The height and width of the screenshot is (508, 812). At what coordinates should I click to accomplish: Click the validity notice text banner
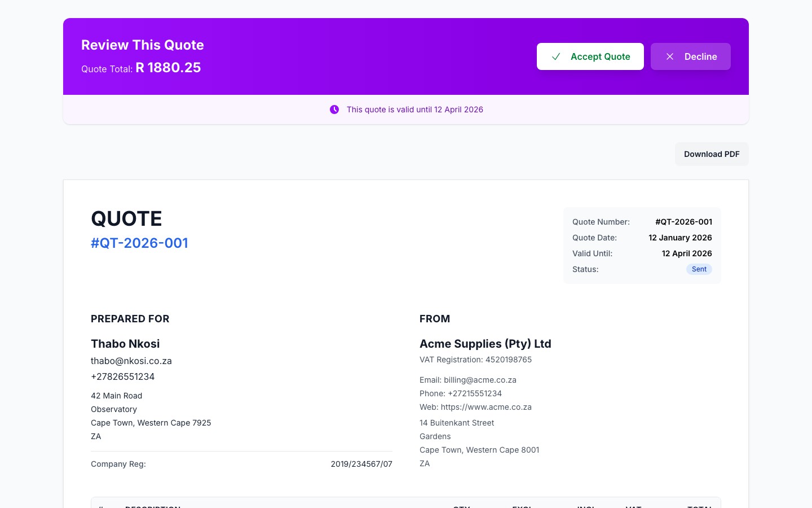pos(414,110)
